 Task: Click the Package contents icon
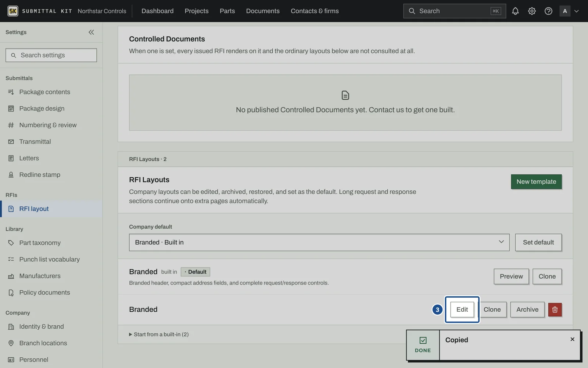click(x=11, y=92)
